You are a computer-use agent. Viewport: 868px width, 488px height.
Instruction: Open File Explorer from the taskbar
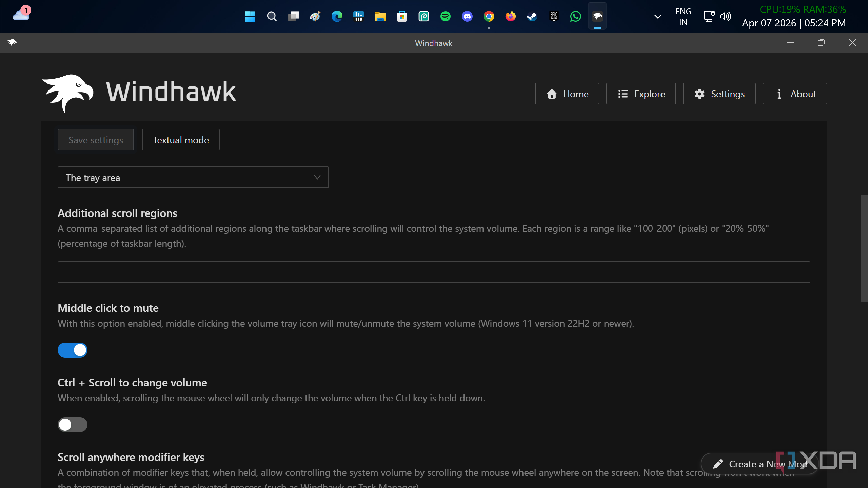click(x=380, y=16)
